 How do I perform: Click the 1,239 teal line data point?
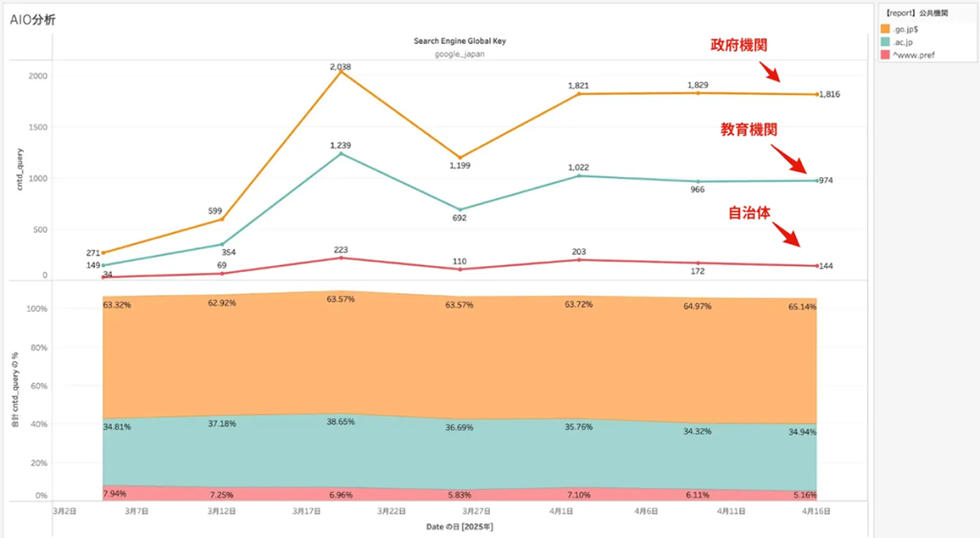click(x=341, y=153)
